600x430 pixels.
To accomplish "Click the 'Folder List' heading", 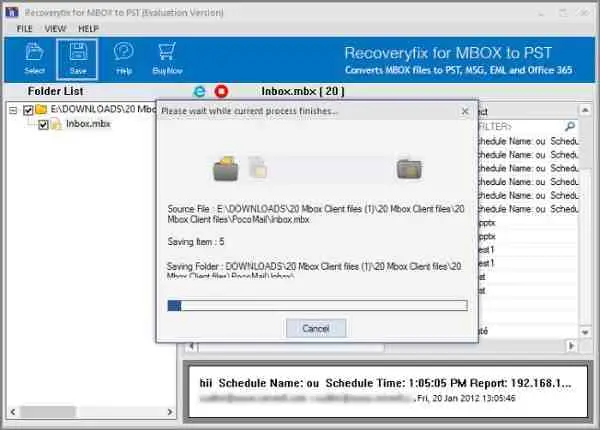I will tap(55, 91).
